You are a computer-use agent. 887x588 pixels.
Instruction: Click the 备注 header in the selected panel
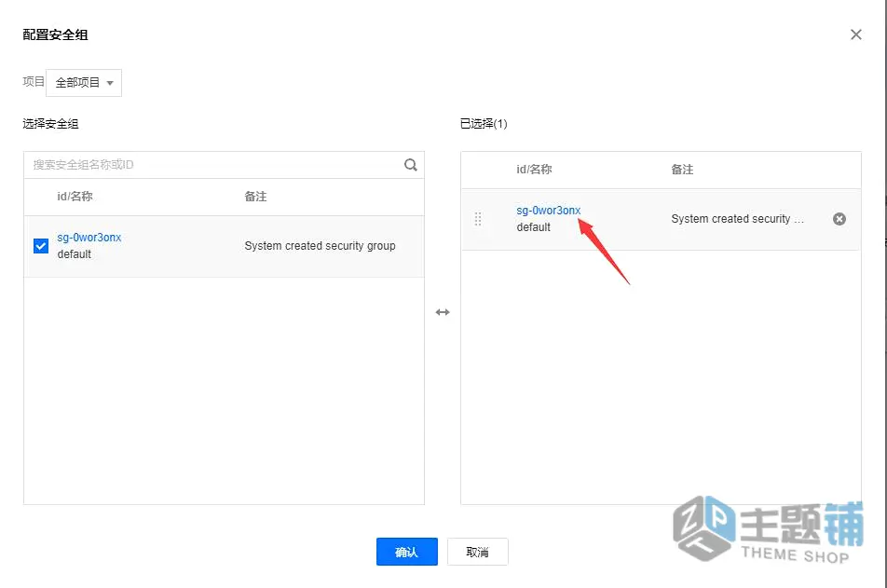[x=682, y=170]
